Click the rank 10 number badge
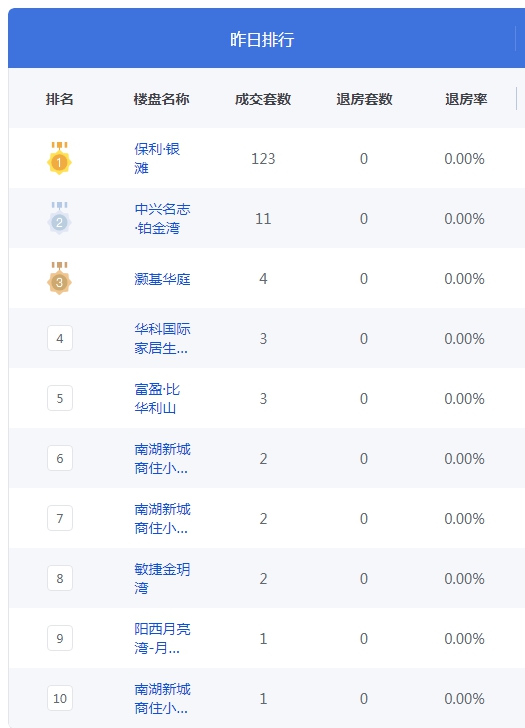This screenshot has width=525, height=728. point(60,698)
